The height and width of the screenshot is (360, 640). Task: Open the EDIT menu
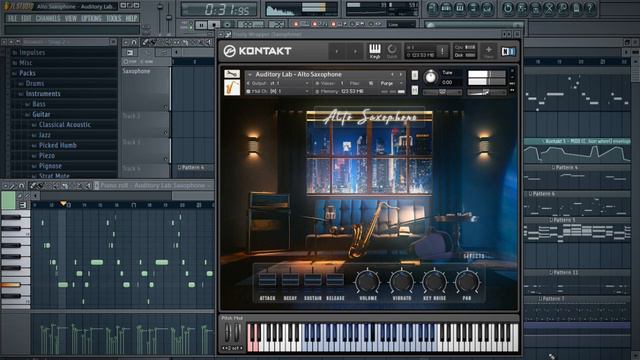26,18
